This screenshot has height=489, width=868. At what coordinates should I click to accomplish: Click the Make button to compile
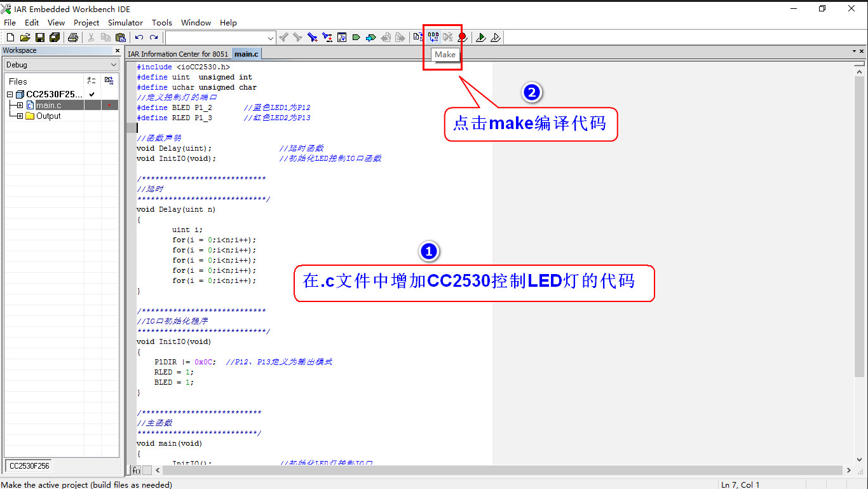coord(433,37)
